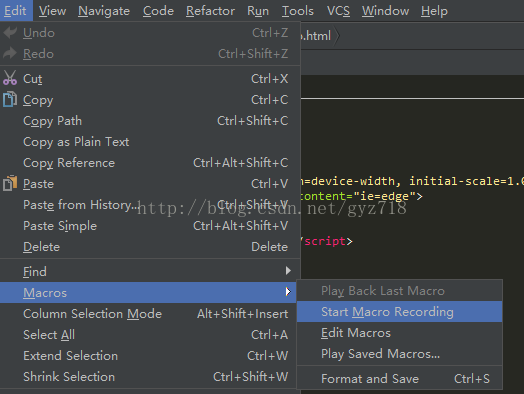The height and width of the screenshot is (394, 524).
Task: Open the Edit menu
Action: 15,11
